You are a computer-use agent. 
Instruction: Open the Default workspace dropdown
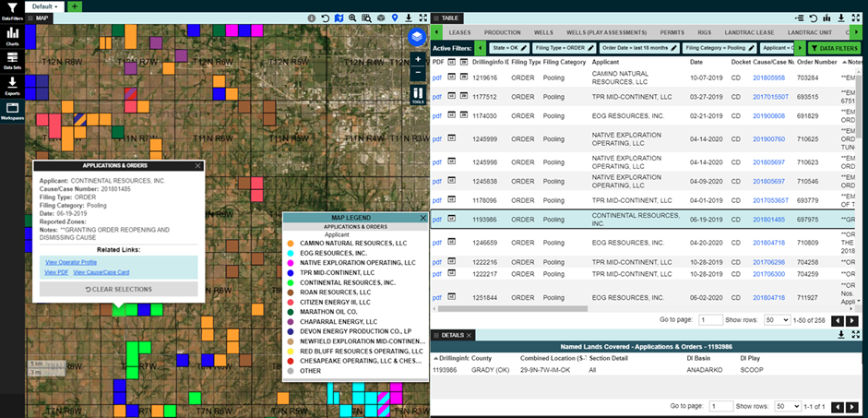pyautogui.click(x=45, y=6)
